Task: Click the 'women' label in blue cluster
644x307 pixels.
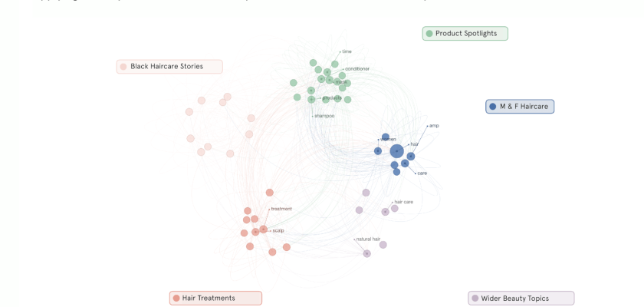Action: [388, 140]
